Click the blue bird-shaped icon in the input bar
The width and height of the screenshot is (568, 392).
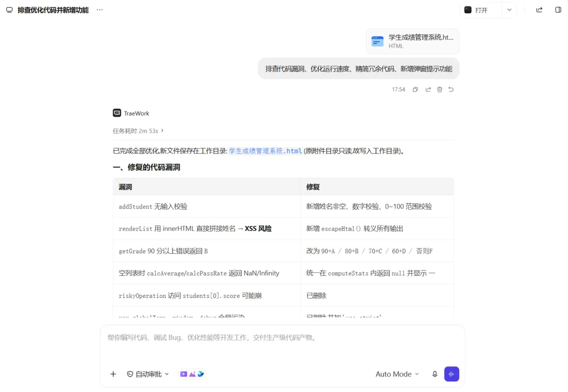pyautogui.click(x=201, y=374)
